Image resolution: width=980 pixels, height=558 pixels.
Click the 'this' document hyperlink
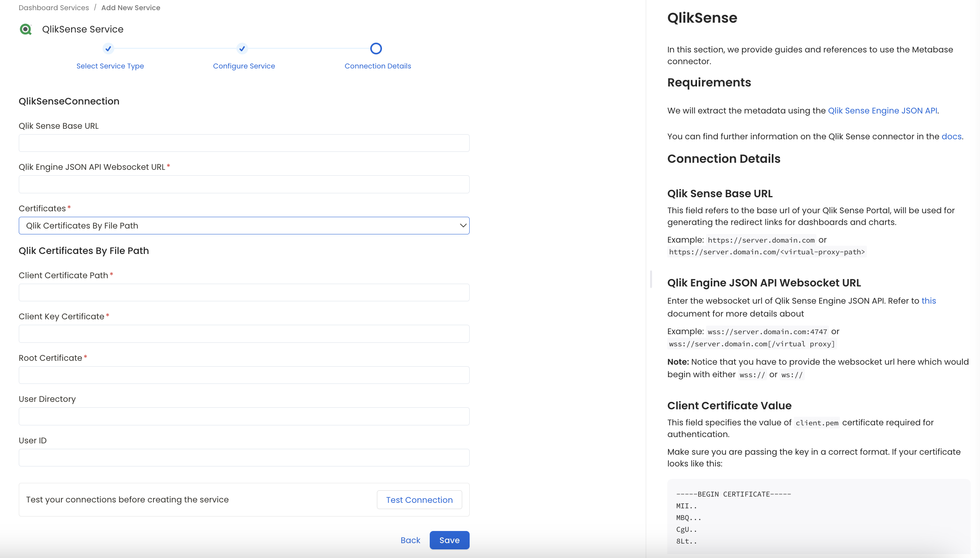point(929,301)
